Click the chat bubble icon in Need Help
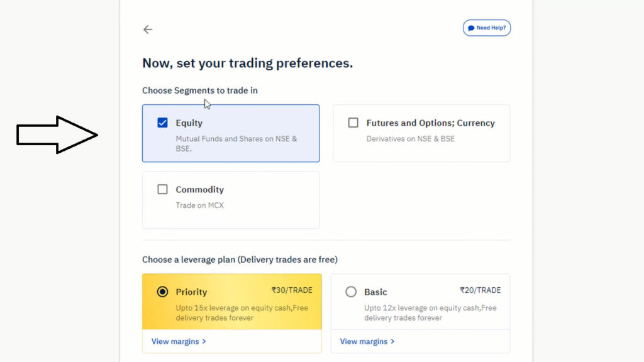644x362 pixels. [x=471, y=28]
